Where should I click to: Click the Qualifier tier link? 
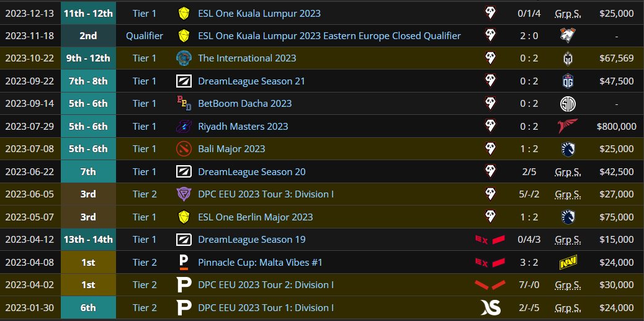[145, 36]
